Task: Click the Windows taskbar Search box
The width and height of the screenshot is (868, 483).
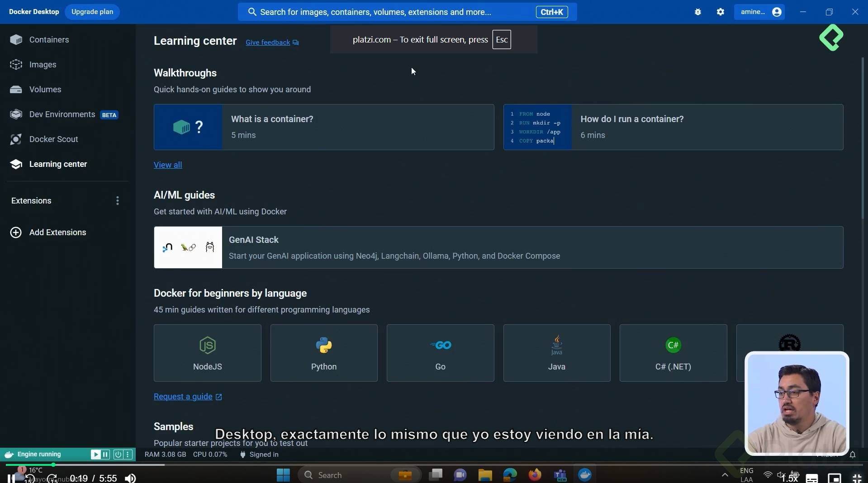Action: click(360, 475)
